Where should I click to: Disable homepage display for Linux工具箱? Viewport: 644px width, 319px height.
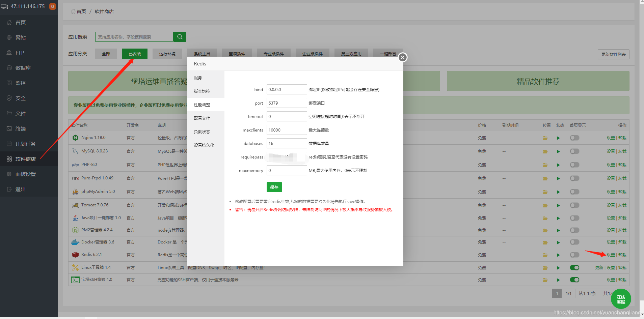point(574,267)
